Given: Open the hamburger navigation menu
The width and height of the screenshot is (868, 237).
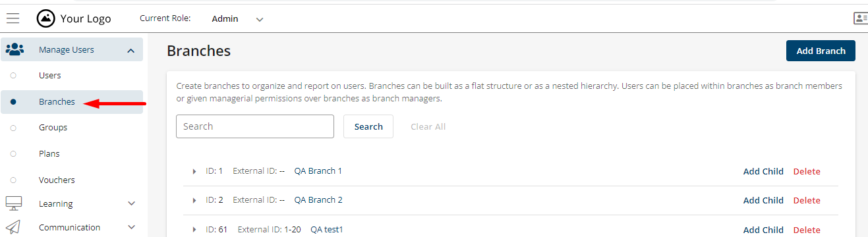Looking at the screenshot, I should [x=13, y=18].
